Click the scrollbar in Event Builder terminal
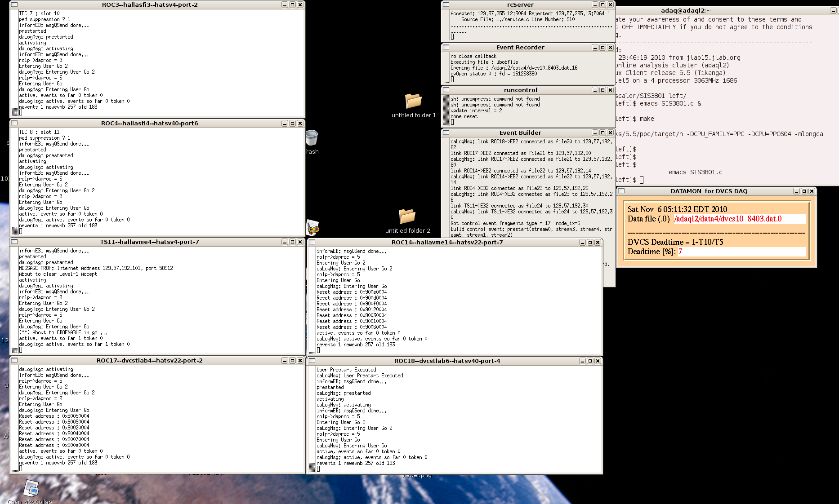 click(x=446, y=188)
